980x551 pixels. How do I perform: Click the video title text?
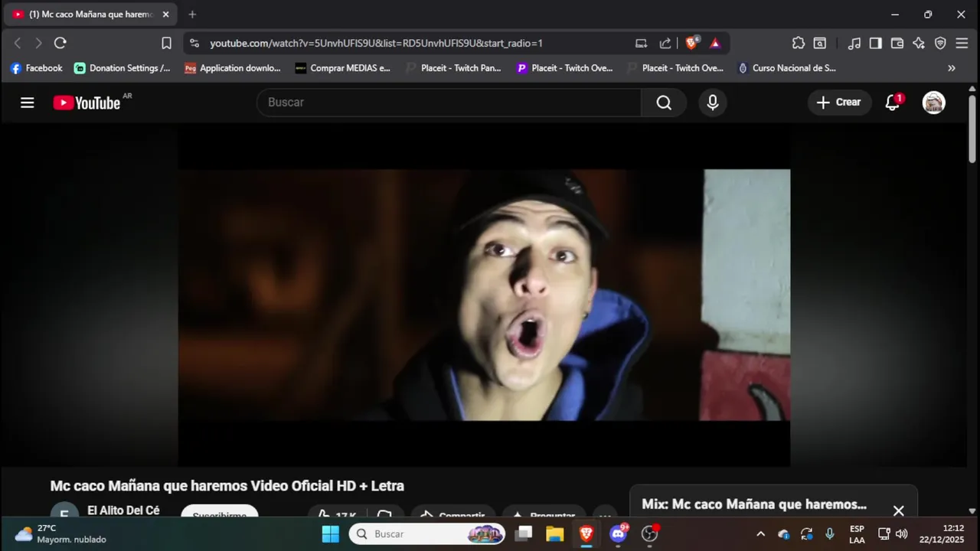click(x=227, y=486)
